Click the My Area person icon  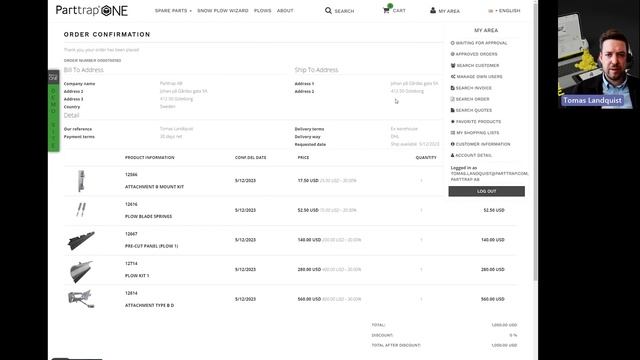tap(433, 10)
